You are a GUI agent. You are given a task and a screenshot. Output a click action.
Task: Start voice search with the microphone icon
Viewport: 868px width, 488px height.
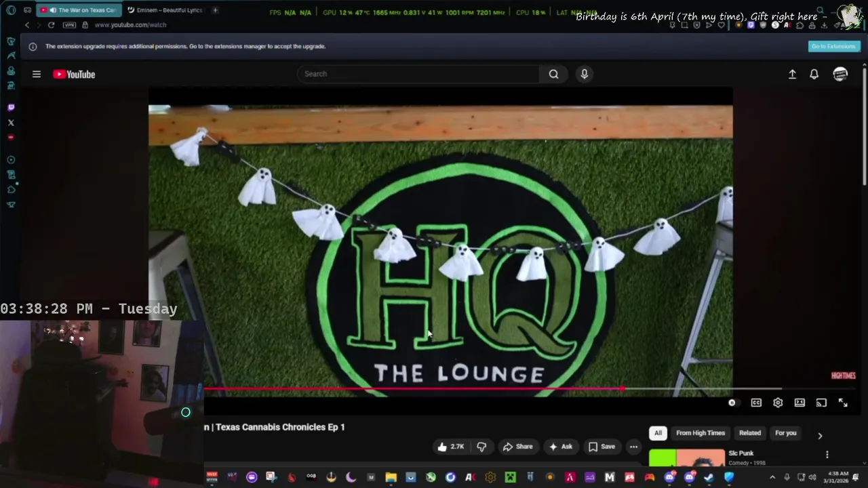584,74
